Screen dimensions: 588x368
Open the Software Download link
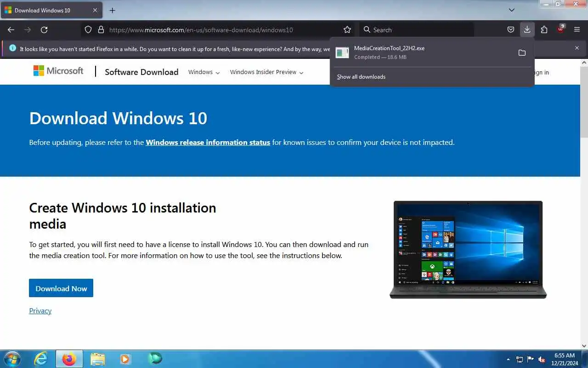point(141,72)
